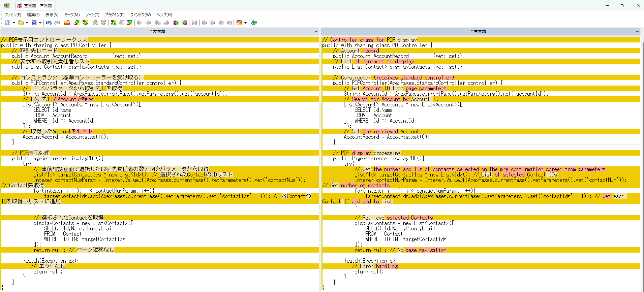Screen dimensions: 644x292
Task: Open the Save dropdown arrow
Action: (x=40, y=23)
